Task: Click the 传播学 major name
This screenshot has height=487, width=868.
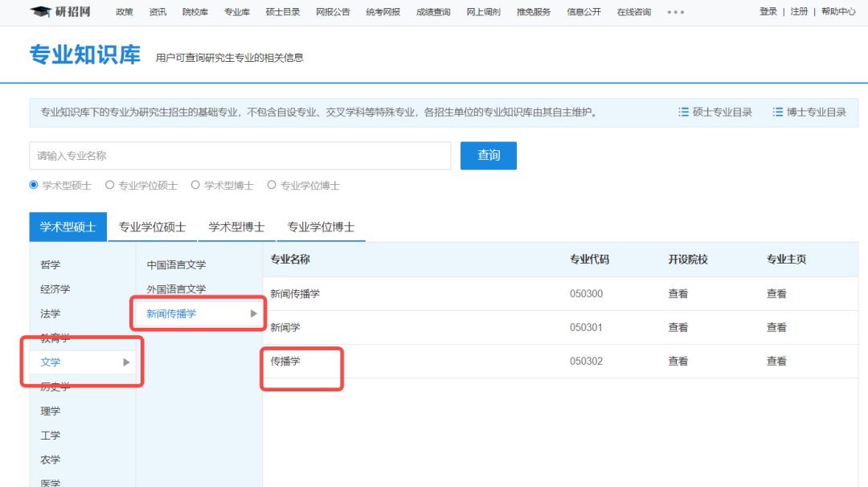Action: [x=285, y=362]
